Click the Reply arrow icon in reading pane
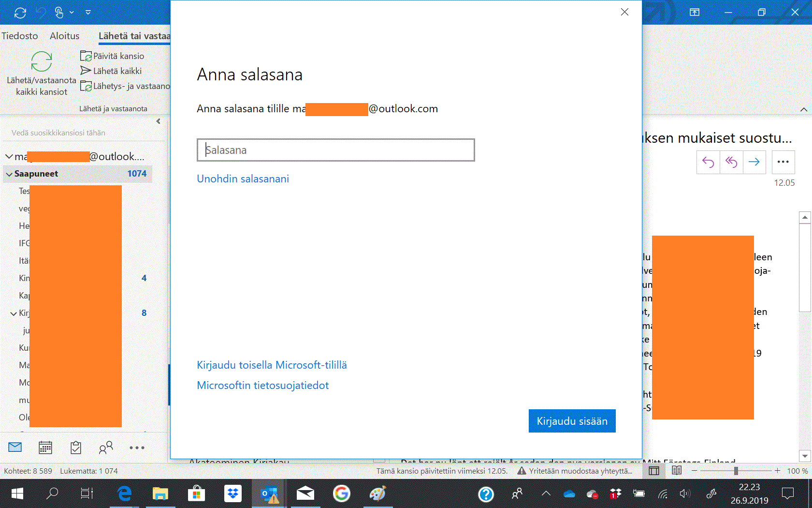The image size is (812, 508). (x=708, y=162)
